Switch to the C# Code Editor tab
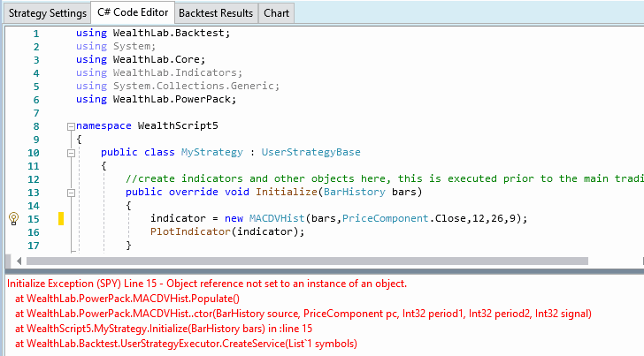Screen dimensions: 644x356 click(133, 12)
